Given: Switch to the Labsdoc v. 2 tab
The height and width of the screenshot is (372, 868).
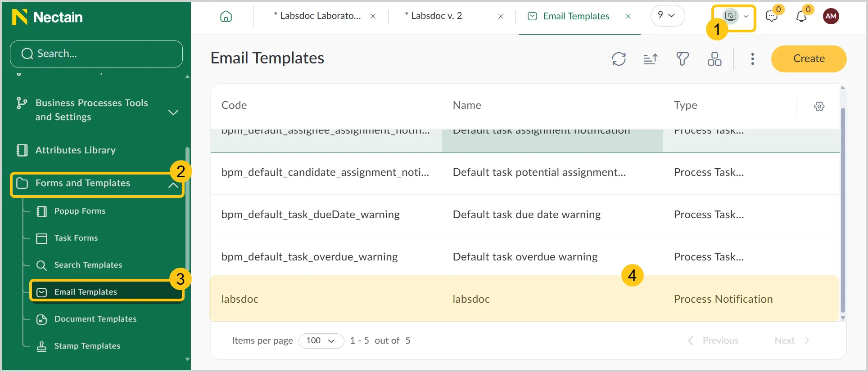Looking at the screenshot, I should click(x=434, y=16).
